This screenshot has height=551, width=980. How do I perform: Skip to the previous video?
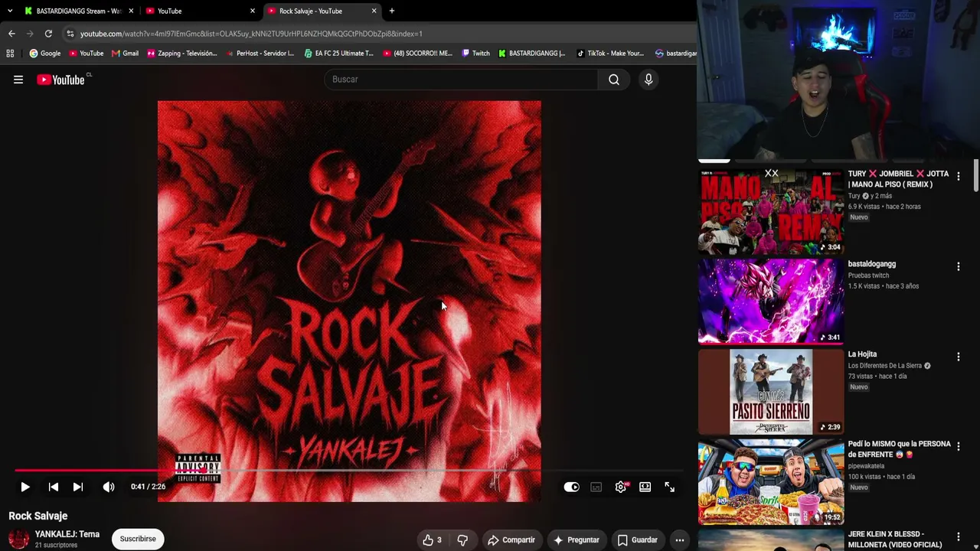53,487
